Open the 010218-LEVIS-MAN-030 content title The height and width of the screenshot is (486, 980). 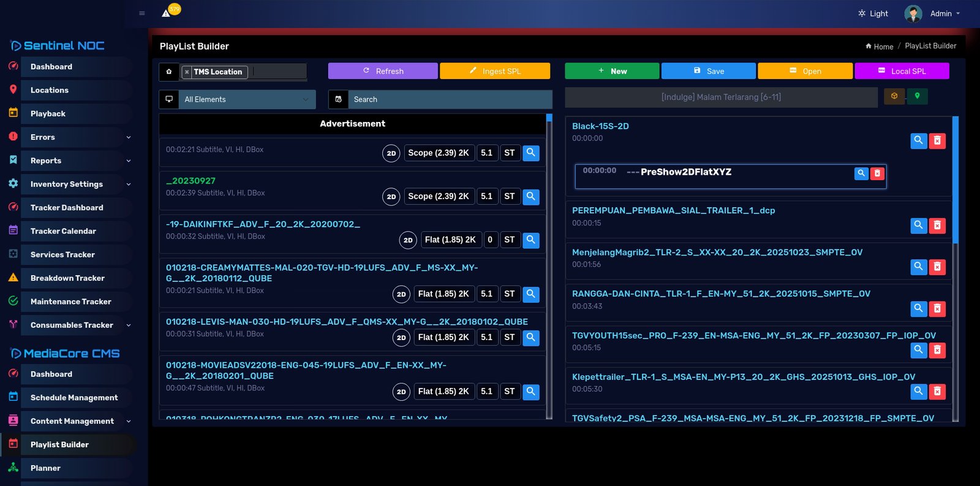[x=347, y=322]
